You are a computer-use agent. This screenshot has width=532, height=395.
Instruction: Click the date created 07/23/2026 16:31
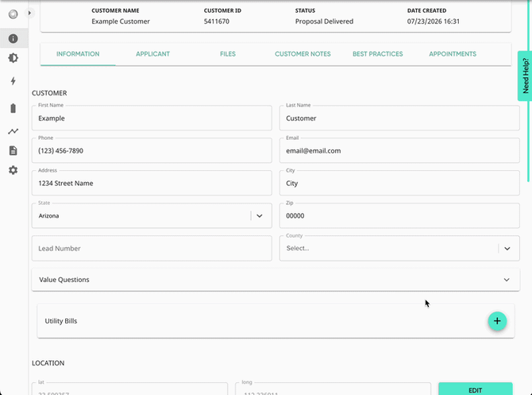(434, 21)
